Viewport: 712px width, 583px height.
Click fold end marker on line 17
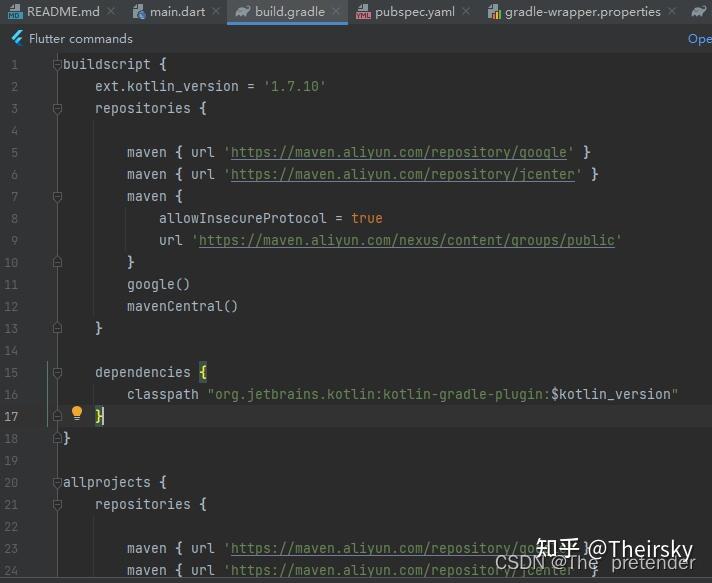[x=57, y=416]
